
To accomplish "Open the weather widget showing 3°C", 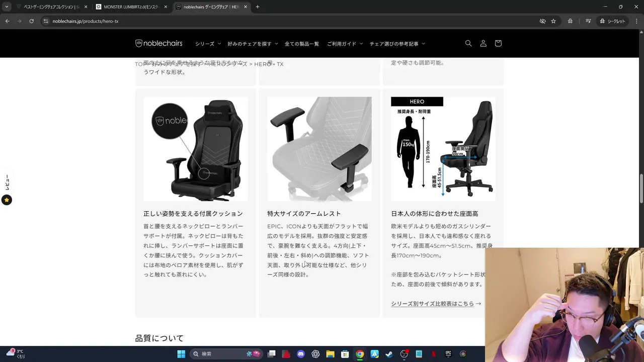I will [15, 354].
